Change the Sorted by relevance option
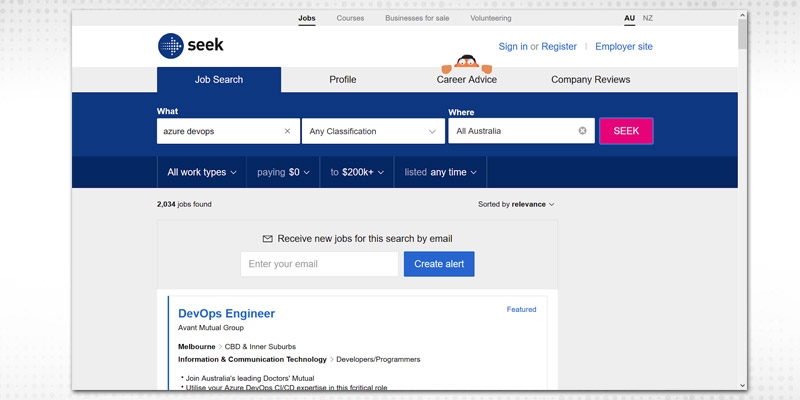800x400 pixels. point(516,204)
